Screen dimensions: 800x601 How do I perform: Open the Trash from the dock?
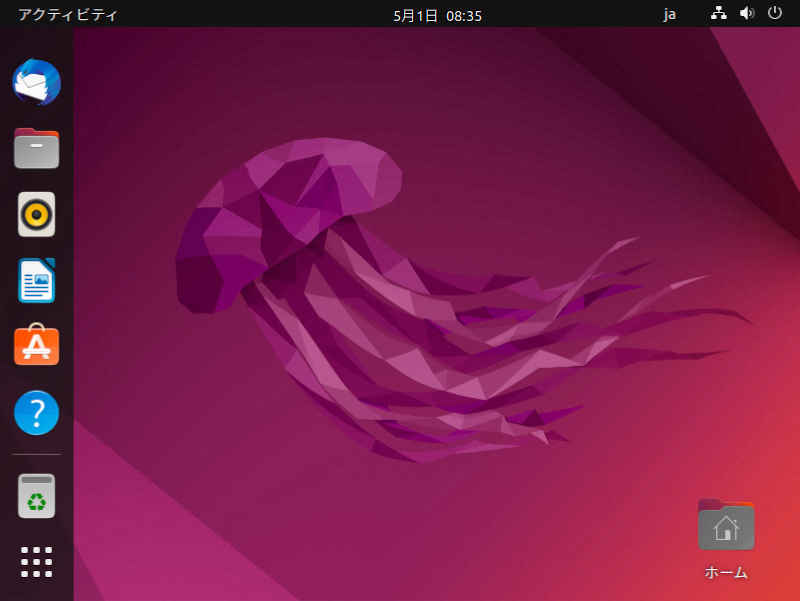36,496
